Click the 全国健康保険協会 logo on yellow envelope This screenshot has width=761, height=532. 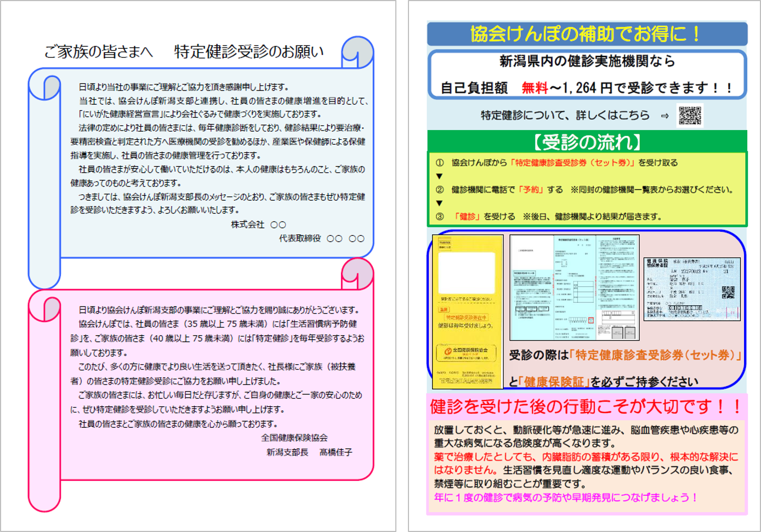pos(467,352)
